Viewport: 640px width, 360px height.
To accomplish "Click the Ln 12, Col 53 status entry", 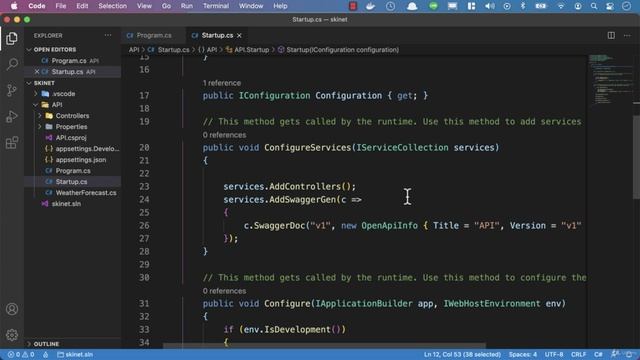I will pos(462,355).
